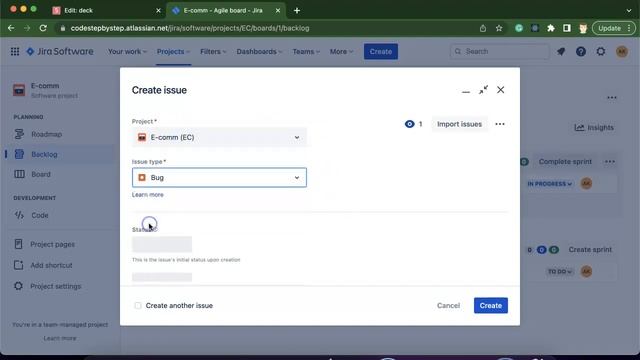This screenshot has width=640, height=360.
Task: Close the Edit: deck browser tab
Action: point(158,11)
